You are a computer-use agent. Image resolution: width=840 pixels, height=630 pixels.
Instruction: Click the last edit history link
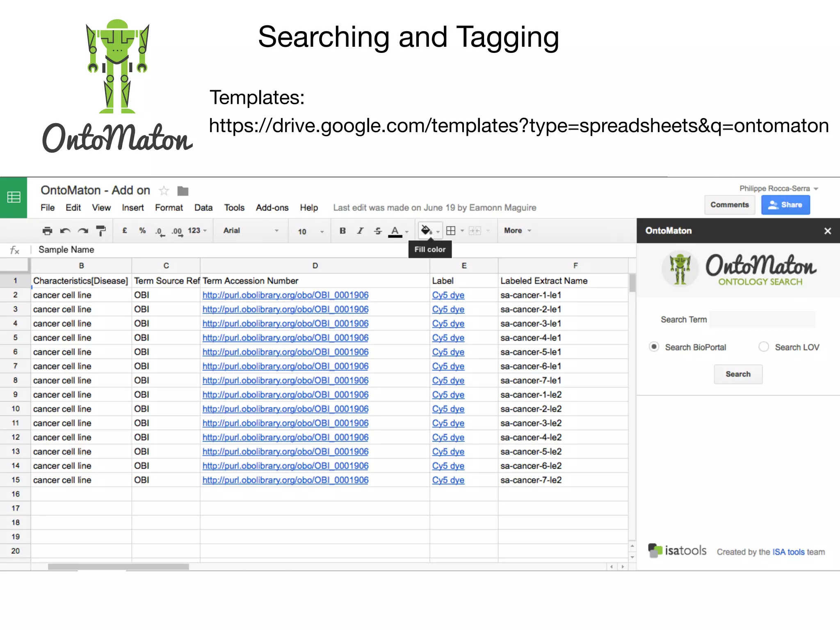pos(434,208)
